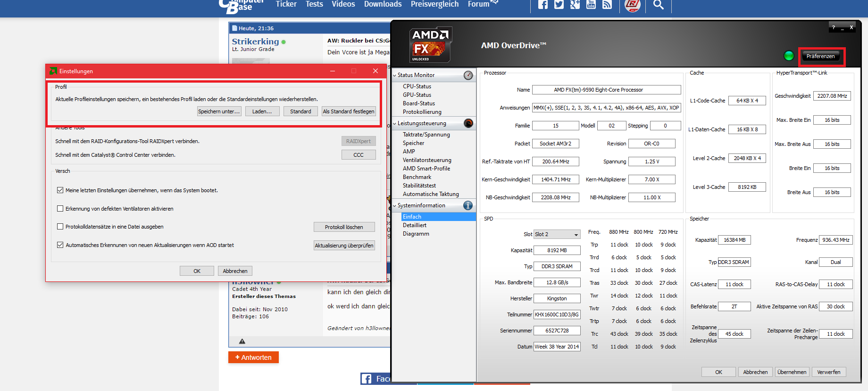Viewport: 868px width, 391px height.
Task: Select GPU-Status in sidebar
Action: tap(417, 95)
